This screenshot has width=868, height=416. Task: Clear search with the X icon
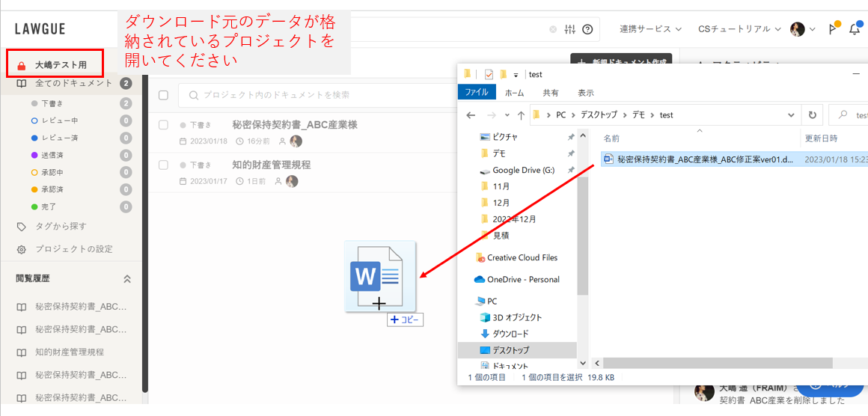tap(553, 29)
